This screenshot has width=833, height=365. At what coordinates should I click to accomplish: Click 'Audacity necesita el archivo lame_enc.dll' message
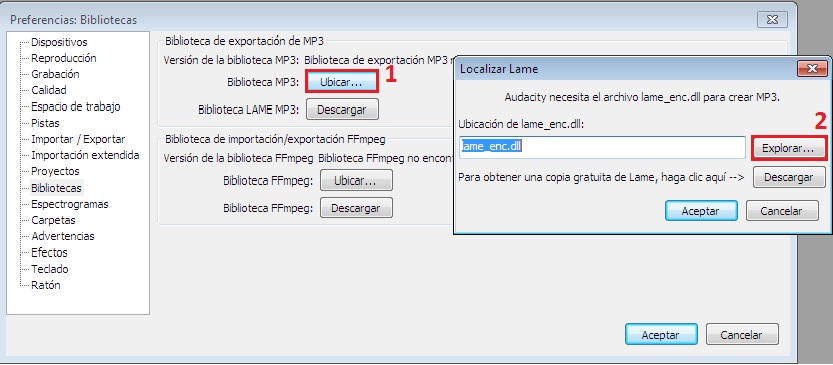click(642, 98)
